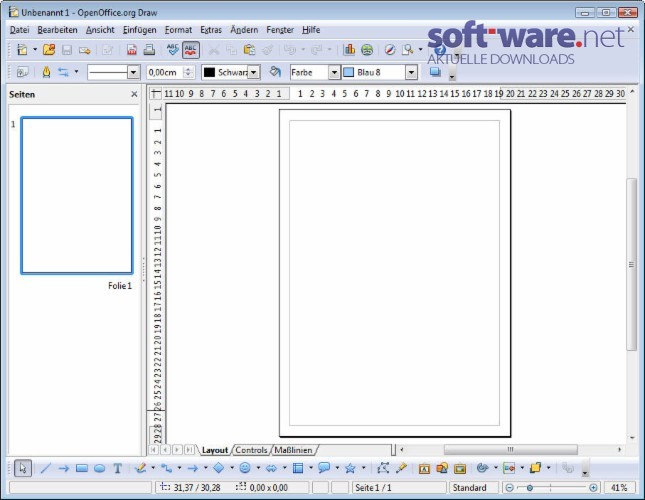The image size is (645, 500).
Task: Switch to the Maßlinien layer tab
Action: pyautogui.click(x=293, y=450)
